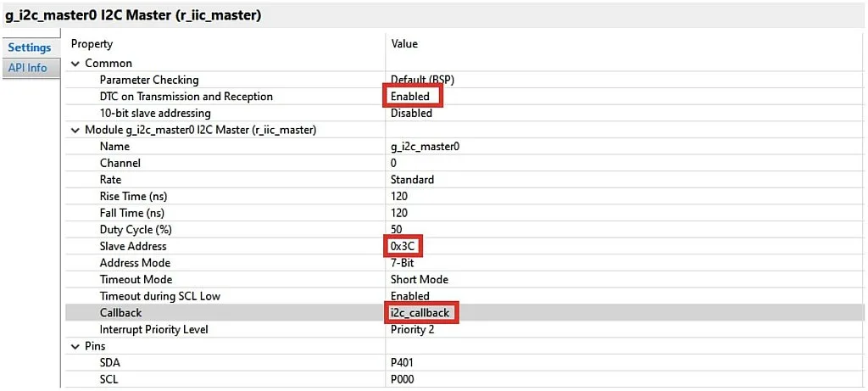
Task: Select the SDA pin property row
Action: click(x=110, y=363)
